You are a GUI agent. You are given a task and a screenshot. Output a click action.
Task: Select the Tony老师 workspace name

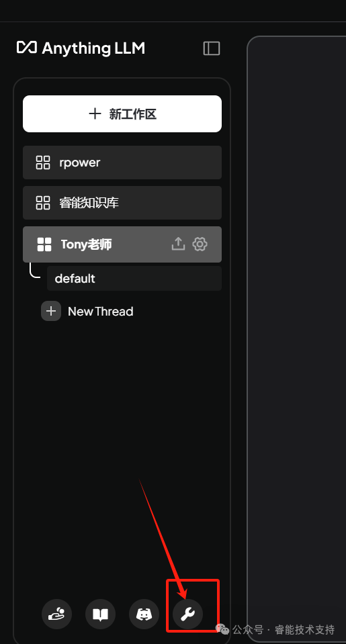coord(86,244)
